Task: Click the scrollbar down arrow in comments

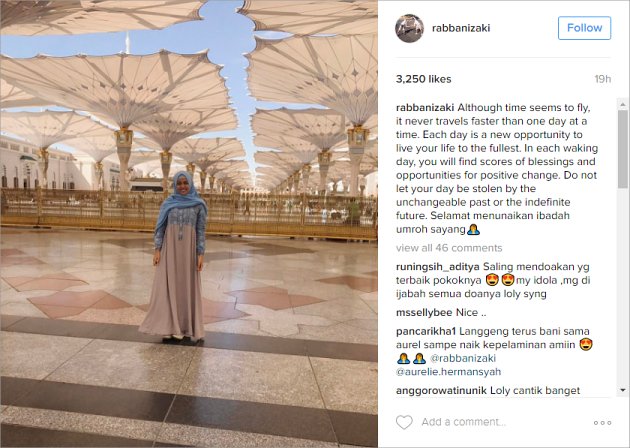Action: [x=623, y=390]
